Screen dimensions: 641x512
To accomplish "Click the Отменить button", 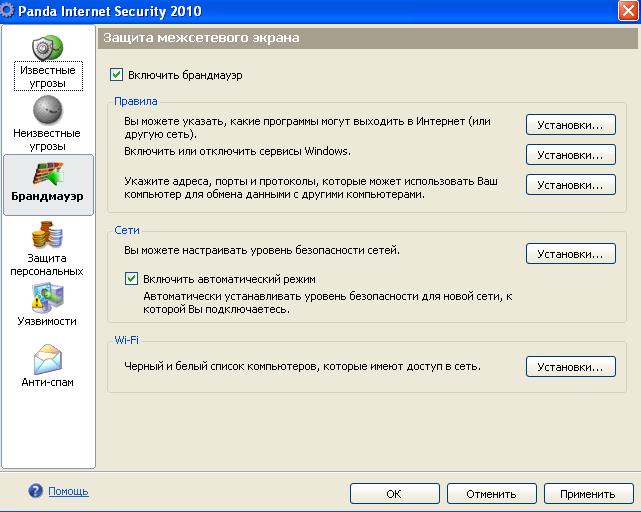I will (x=491, y=494).
